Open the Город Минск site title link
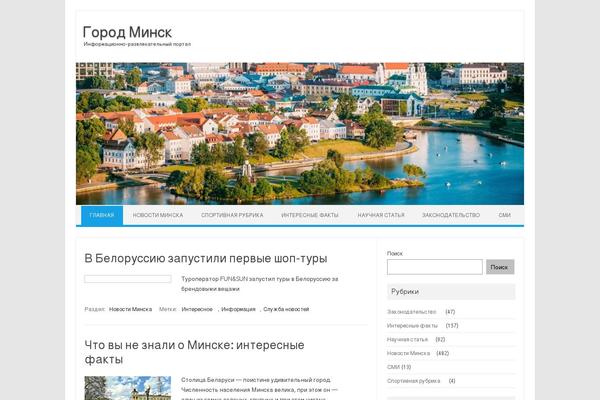This screenshot has height=400, width=600. pos(127,32)
